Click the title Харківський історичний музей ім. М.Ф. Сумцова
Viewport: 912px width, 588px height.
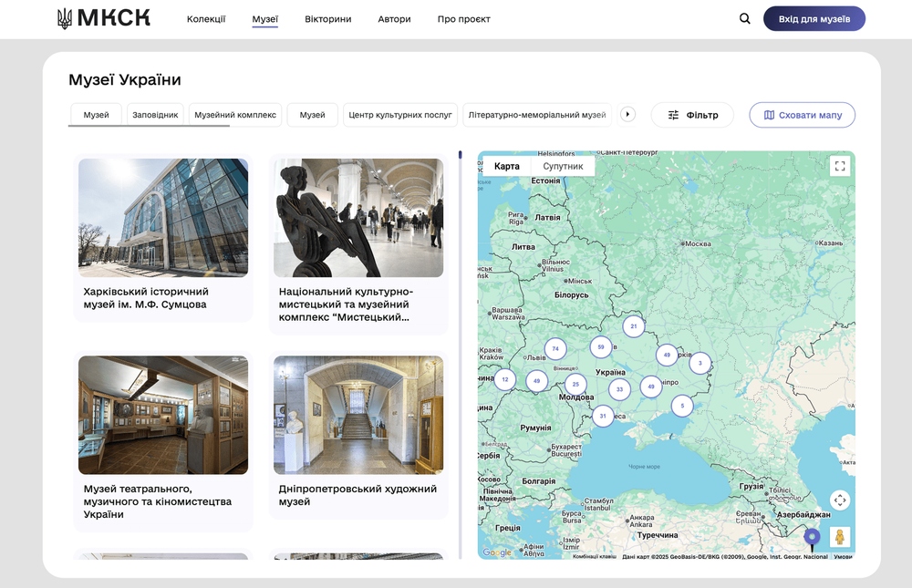(146, 298)
